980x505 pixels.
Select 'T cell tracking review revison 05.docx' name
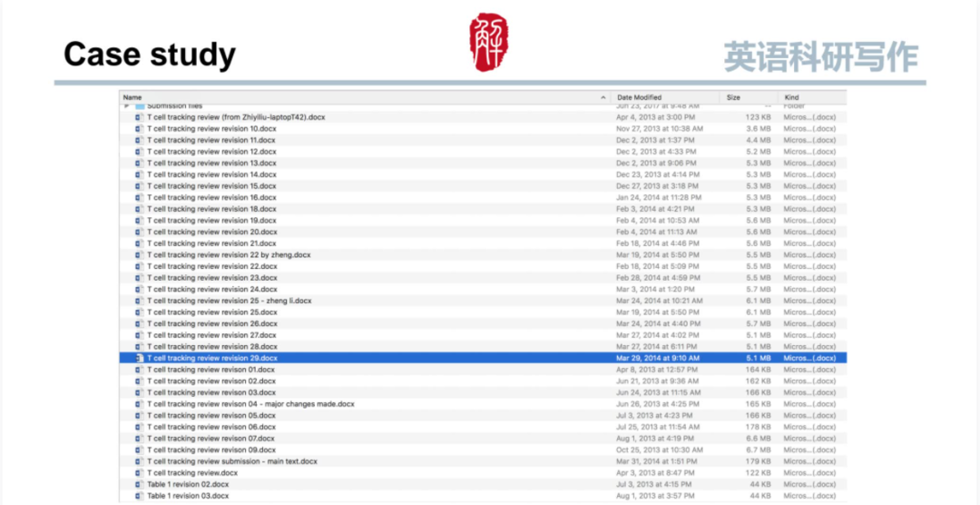click(x=211, y=415)
